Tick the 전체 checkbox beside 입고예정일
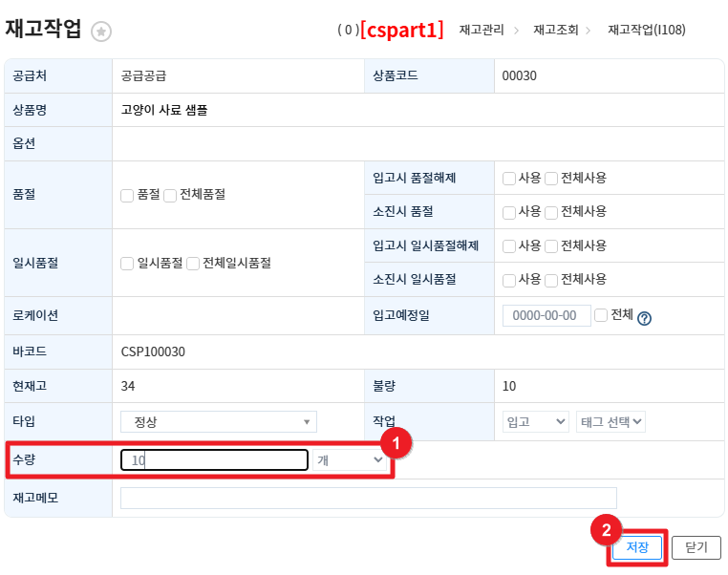Image resolution: width=728 pixels, height=575 pixels. pos(601,315)
